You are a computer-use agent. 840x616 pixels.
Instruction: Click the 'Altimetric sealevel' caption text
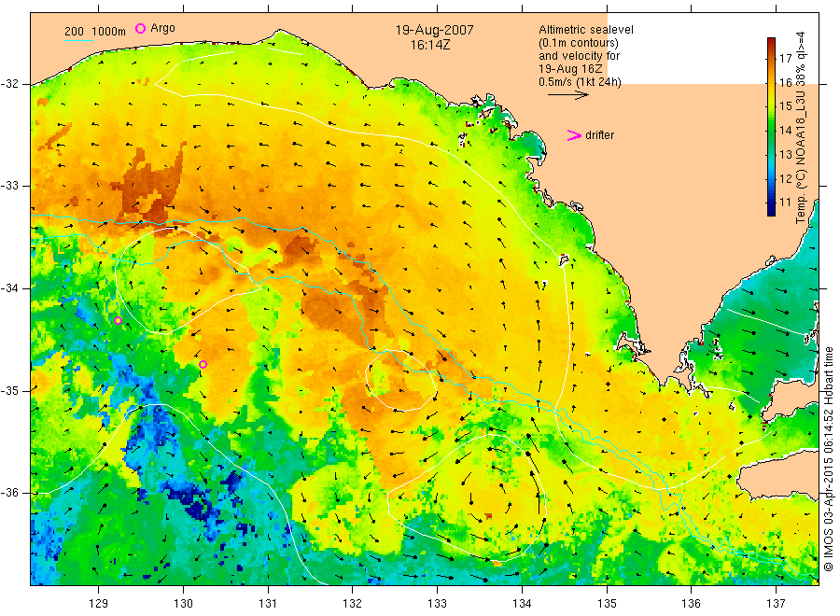pos(585,30)
